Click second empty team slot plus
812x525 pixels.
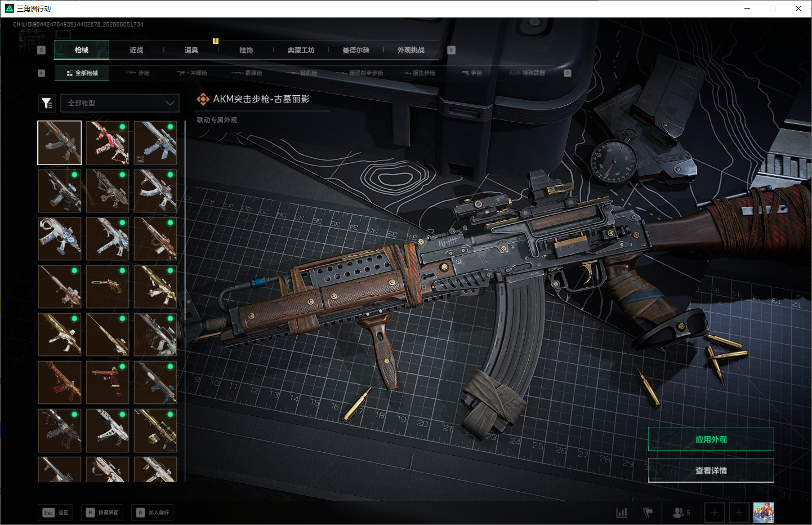[x=739, y=513]
